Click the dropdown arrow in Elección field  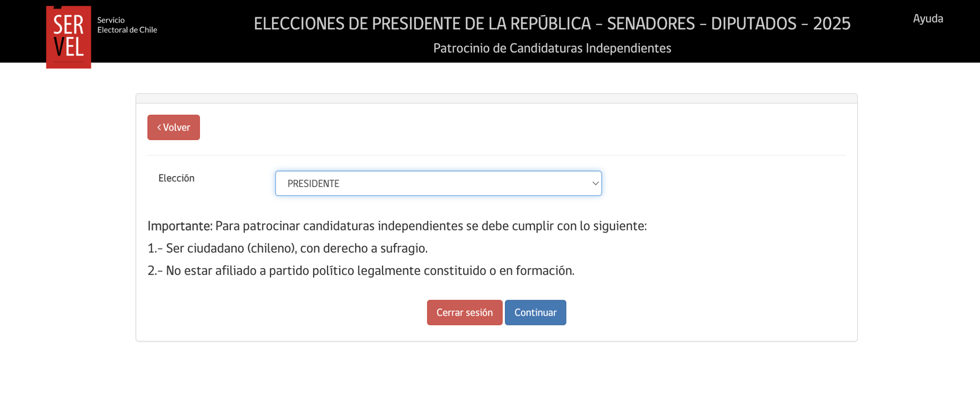pyautogui.click(x=595, y=183)
